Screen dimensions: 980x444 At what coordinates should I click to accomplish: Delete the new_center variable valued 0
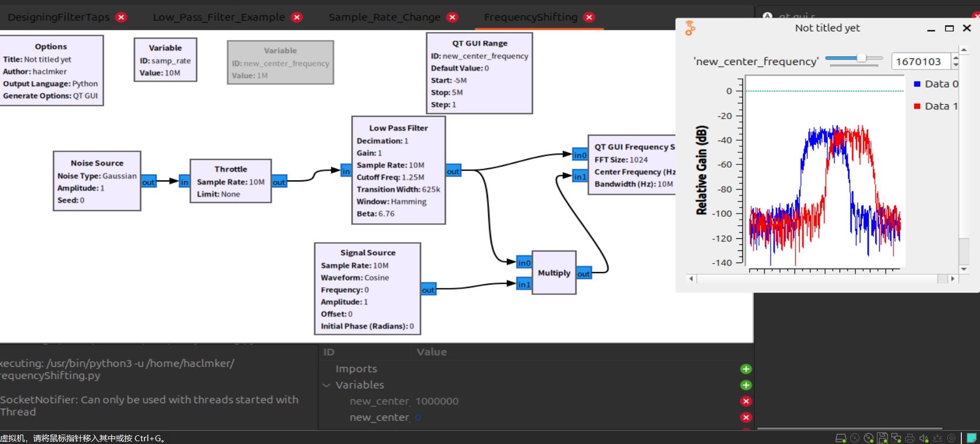click(746, 418)
